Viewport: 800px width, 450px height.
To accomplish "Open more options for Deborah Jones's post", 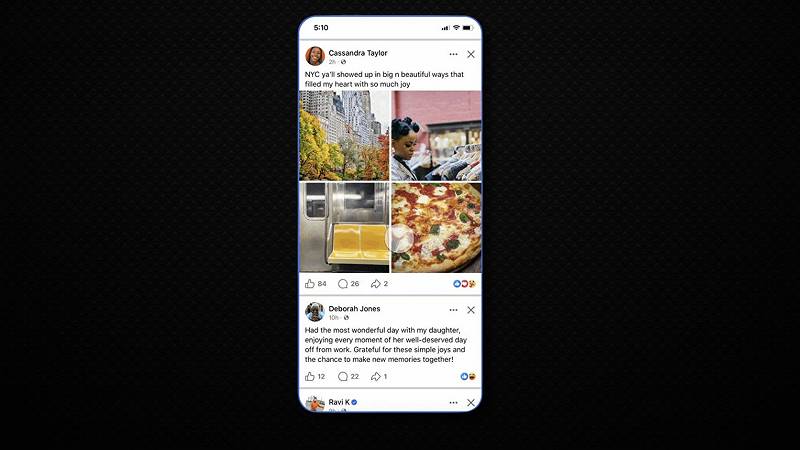I will (453, 310).
